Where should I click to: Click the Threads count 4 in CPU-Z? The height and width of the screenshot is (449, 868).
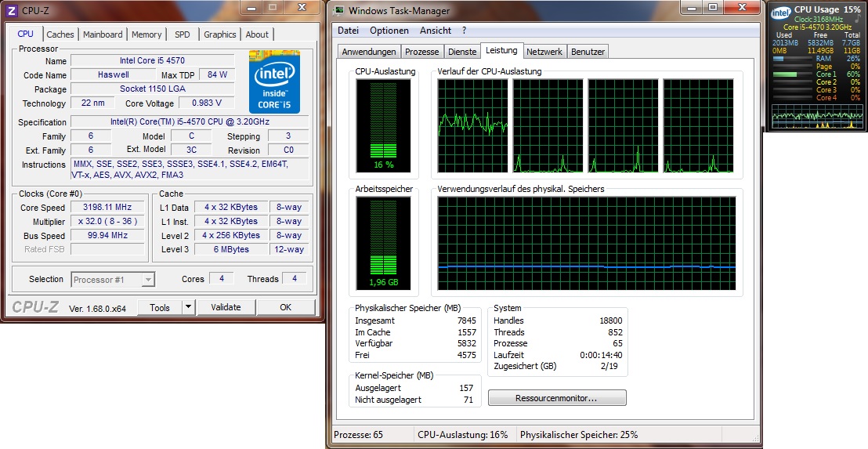295,278
